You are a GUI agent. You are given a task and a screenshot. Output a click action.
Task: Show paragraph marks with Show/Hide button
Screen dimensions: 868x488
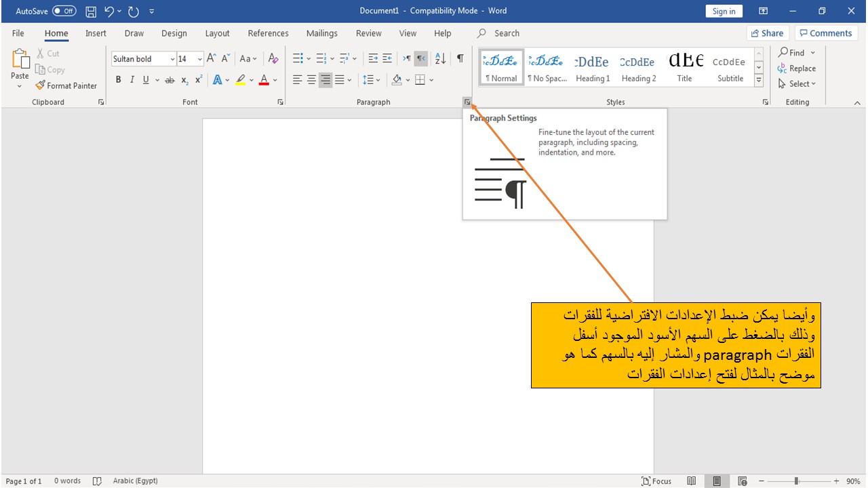460,58
